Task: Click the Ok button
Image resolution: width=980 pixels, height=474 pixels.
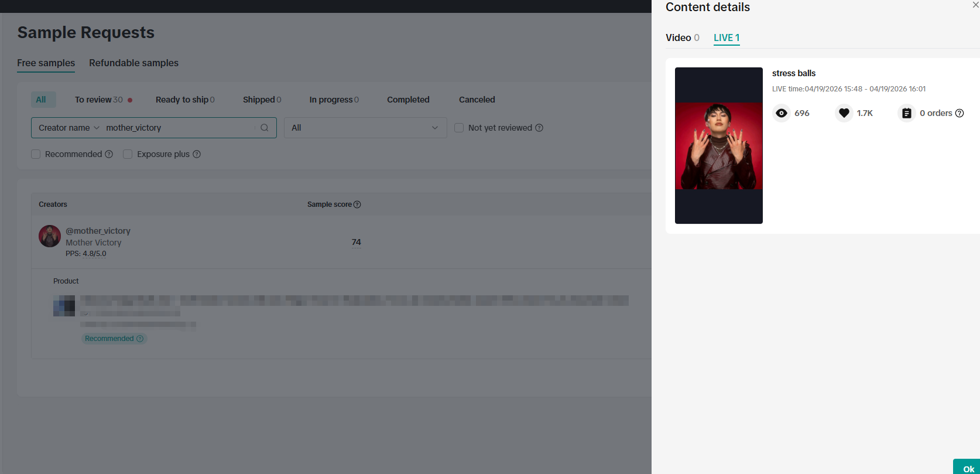Action: click(967, 467)
